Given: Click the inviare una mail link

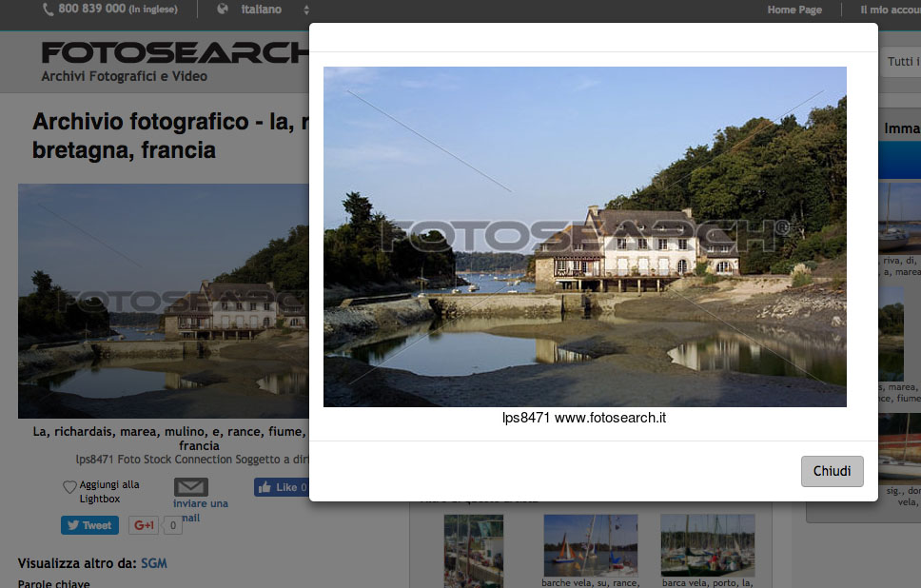Looking at the screenshot, I should point(200,510).
